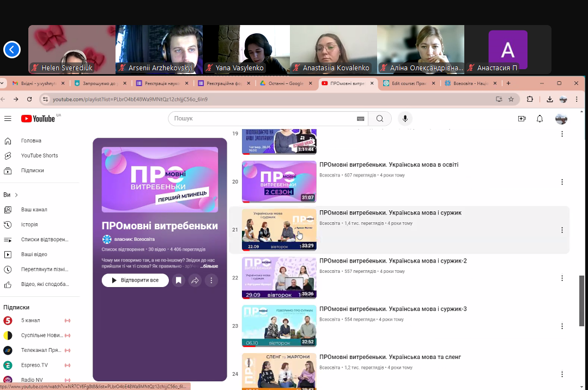Open playlist three-dot more actions menu
The image size is (588, 390).
tap(211, 281)
